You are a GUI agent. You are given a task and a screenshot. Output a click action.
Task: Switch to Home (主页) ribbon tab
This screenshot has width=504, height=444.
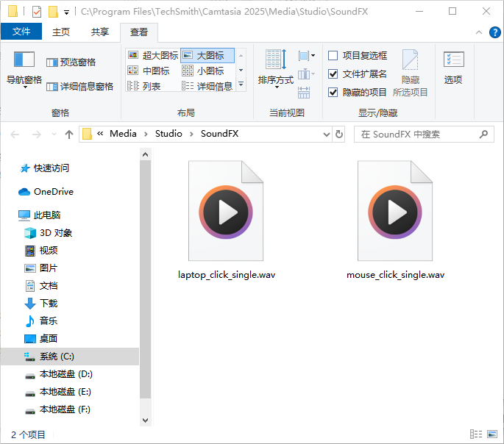[x=61, y=32]
